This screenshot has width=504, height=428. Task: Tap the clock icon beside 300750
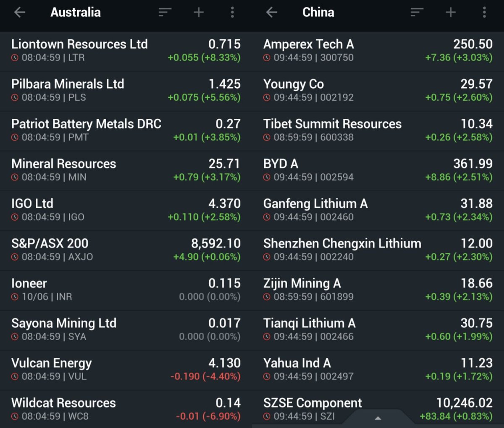(x=267, y=58)
